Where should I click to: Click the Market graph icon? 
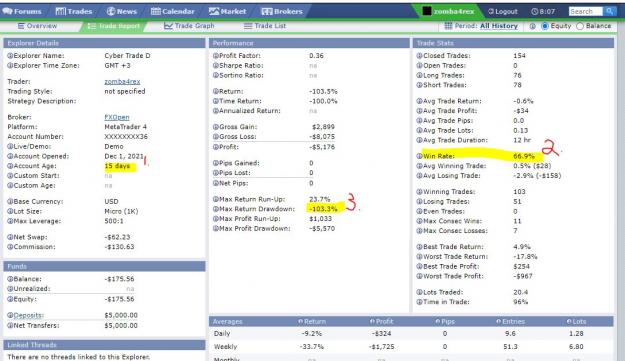click(x=214, y=11)
